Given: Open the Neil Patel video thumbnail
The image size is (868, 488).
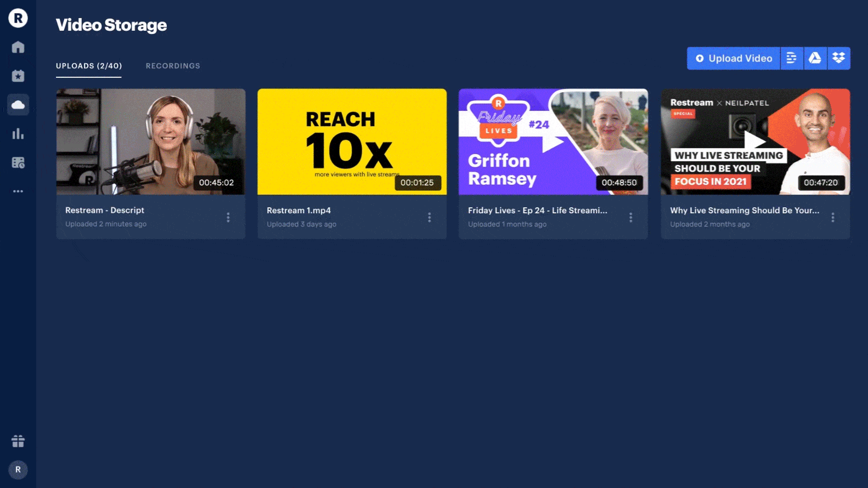Looking at the screenshot, I should pos(756,141).
